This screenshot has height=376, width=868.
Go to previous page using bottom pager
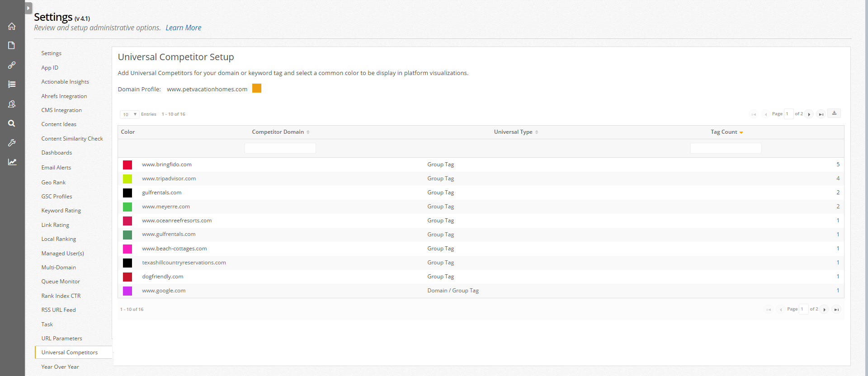[x=781, y=310]
